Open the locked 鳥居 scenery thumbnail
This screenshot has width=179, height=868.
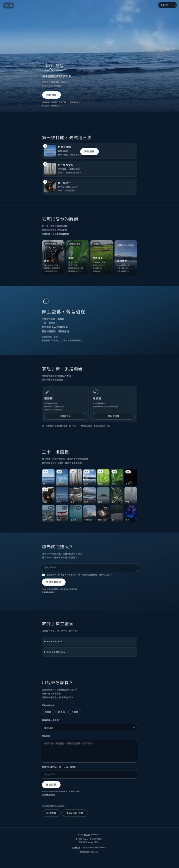click(x=62, y=513)
